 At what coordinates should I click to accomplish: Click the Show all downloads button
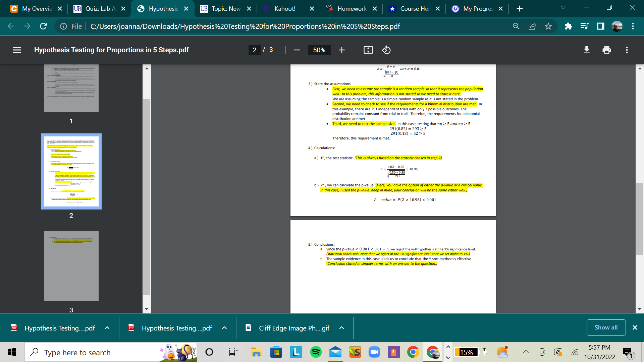606,327
